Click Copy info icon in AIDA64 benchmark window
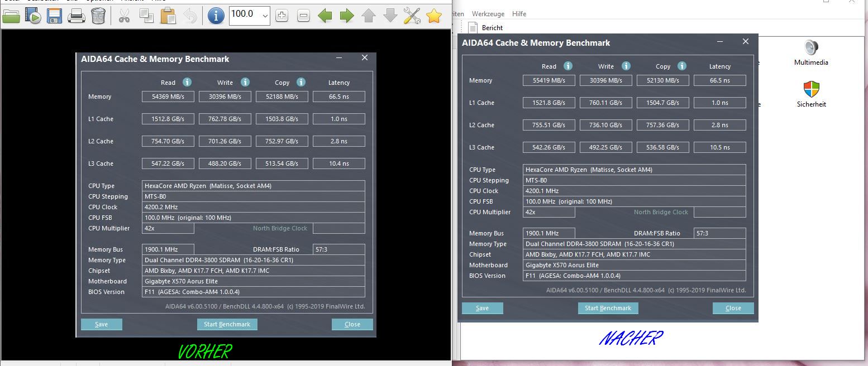 pos(682,66)
